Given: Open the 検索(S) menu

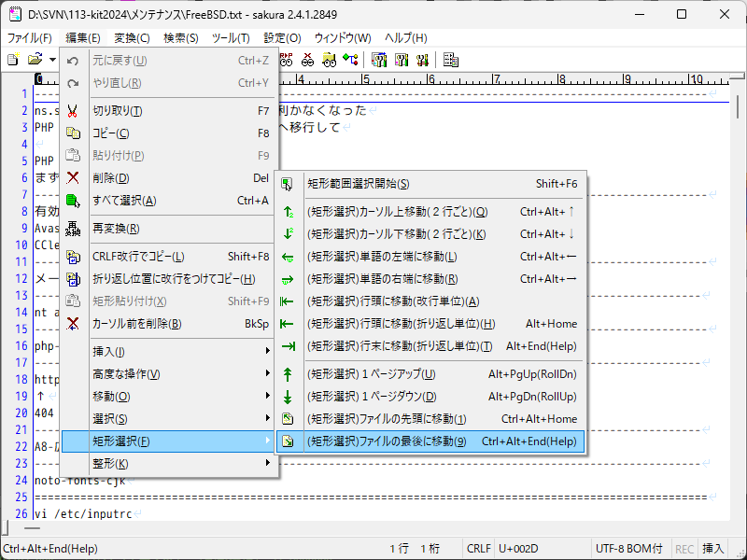Looking at the screenshot, I should point(181,37).
